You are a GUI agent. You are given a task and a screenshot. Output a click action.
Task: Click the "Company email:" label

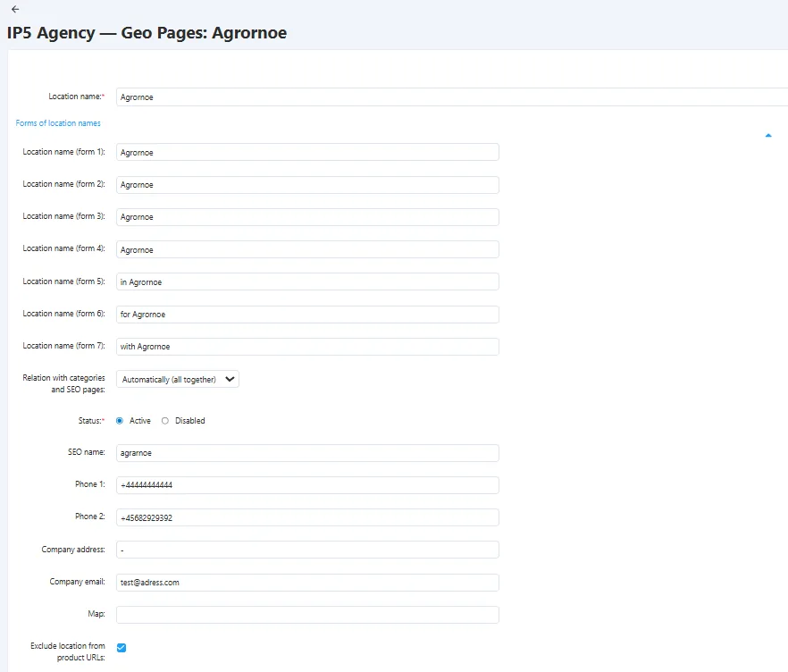click(x=78, y=582)
